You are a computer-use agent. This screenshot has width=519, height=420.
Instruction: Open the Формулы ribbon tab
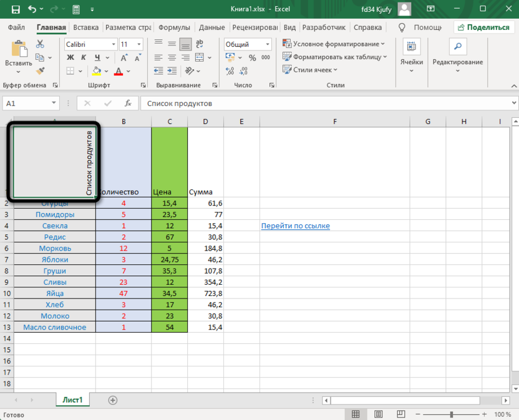click(174, 27)
